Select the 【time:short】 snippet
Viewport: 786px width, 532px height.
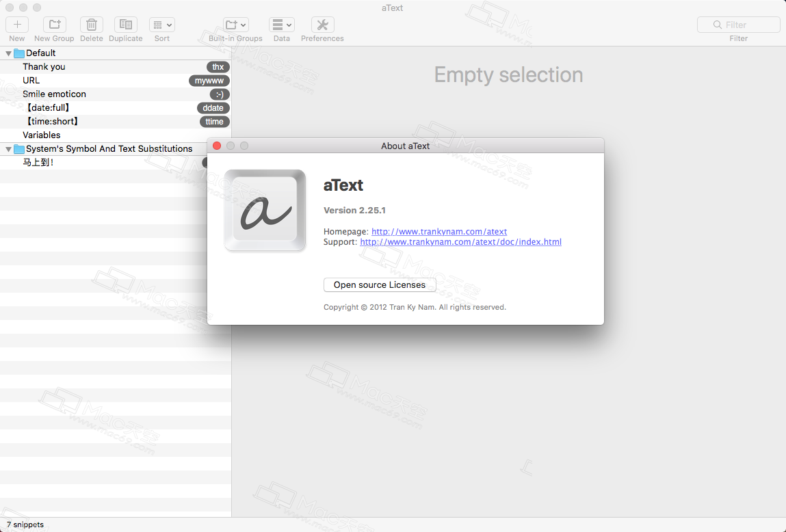pos(116,121)
